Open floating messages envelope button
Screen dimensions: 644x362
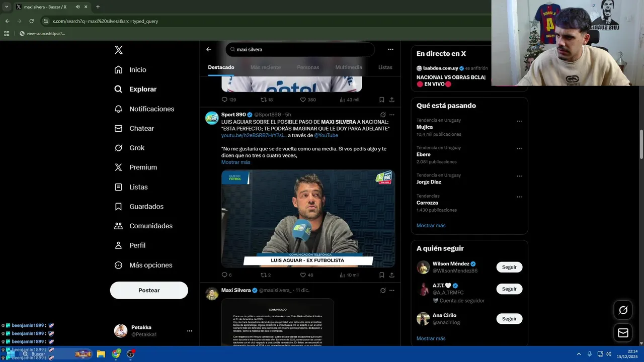tap(623, 333)
